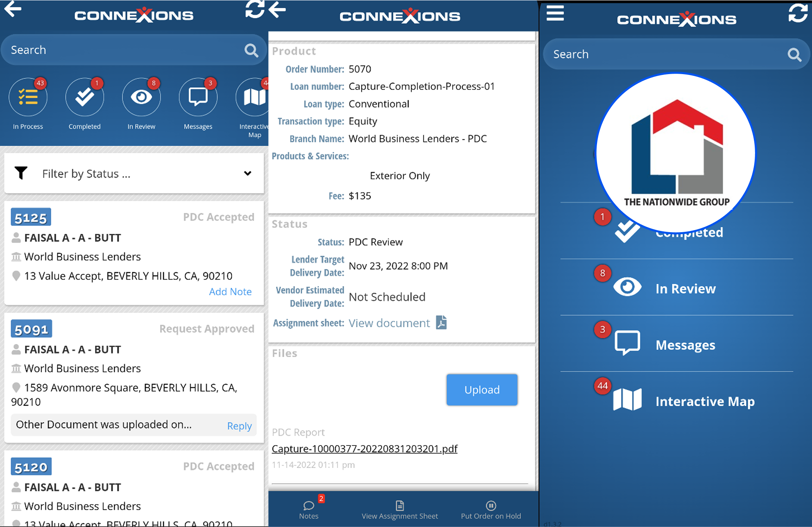
Task: Select Put Order on Hold
Action: pos(491,510)
